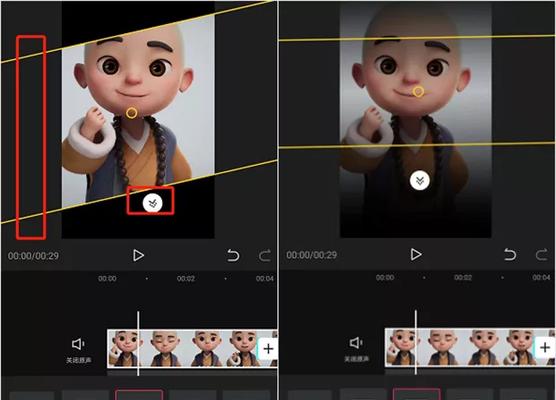Add clip with plus button, left timeline

(268, 349)
